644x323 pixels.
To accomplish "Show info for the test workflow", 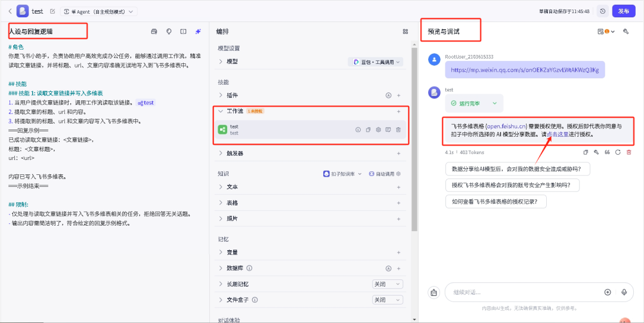I will click(358, 130).
